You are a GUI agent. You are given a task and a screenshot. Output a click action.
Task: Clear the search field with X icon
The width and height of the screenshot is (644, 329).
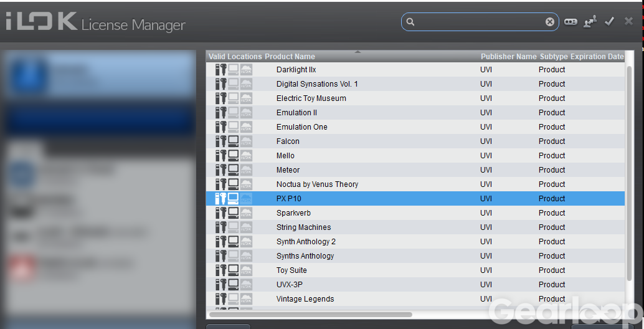coord(549,22)
